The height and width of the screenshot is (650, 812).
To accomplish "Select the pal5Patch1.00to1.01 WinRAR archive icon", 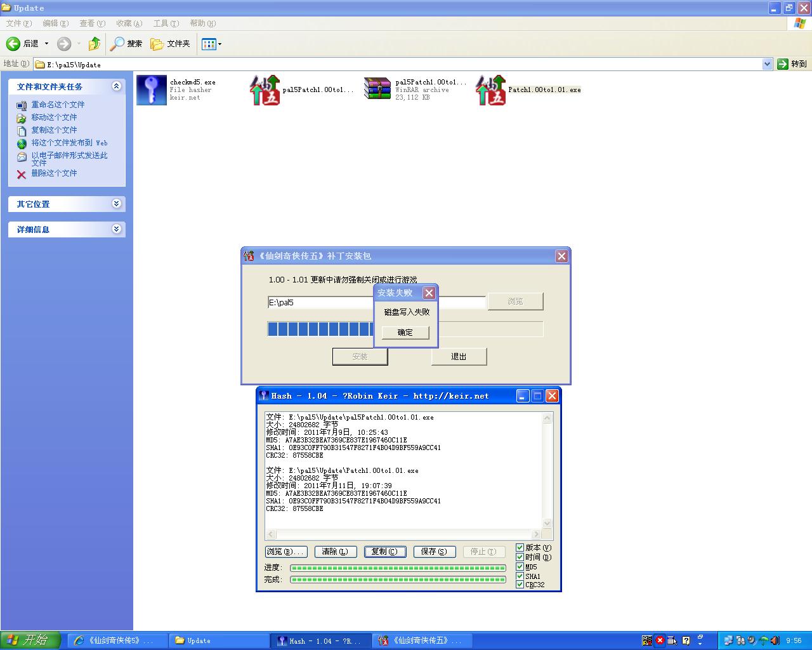I will point(377,90).
